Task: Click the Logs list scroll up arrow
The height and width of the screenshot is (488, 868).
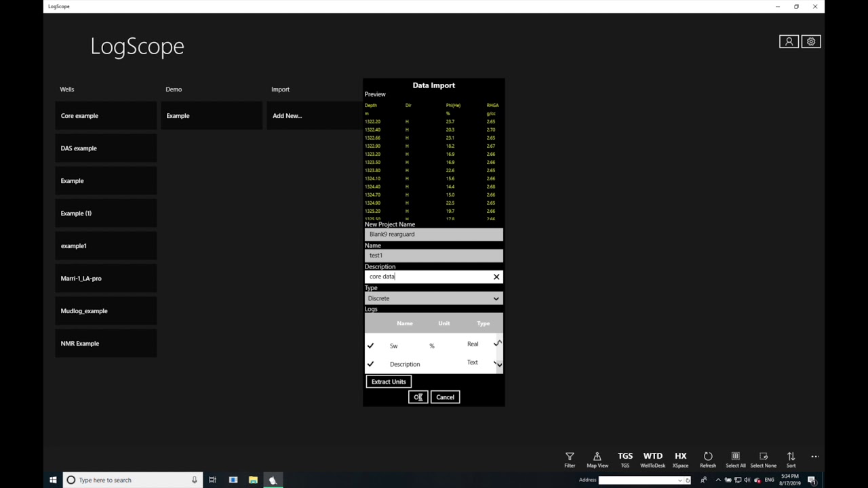Action: click(499, 343)
